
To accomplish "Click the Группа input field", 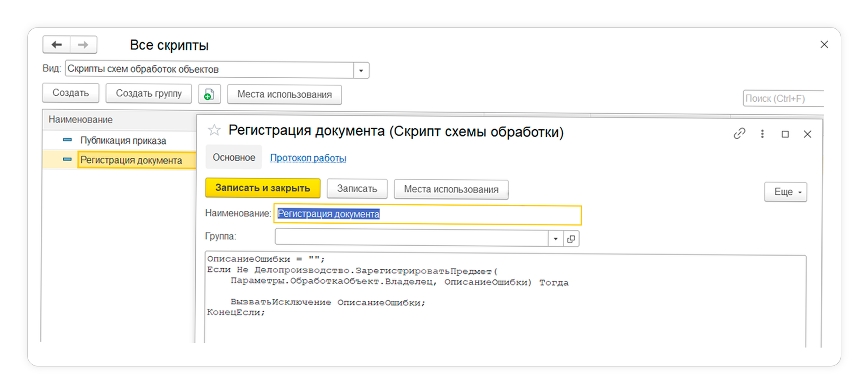I will click(x=411, y=238).
